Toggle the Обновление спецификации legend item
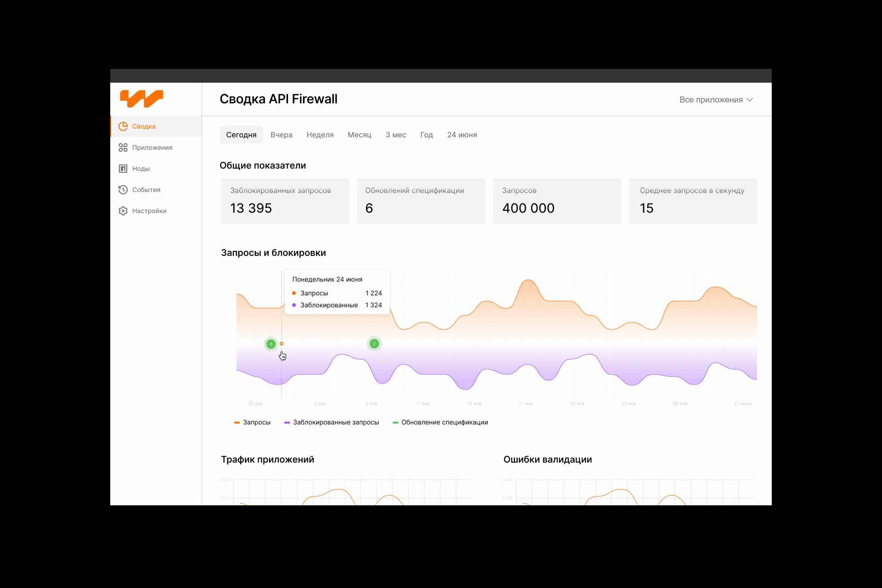882x588 pixels. pos(440,422)
